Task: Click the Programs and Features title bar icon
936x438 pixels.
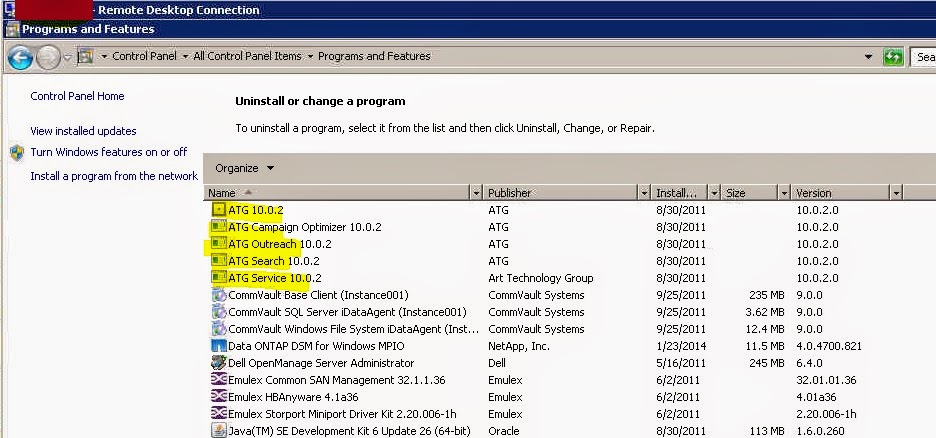Action: (12, 29)
